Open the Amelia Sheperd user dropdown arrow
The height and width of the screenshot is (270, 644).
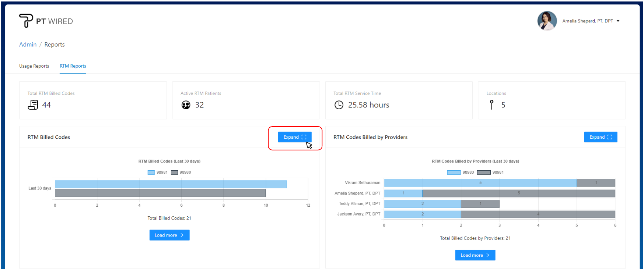pos(618,21)
